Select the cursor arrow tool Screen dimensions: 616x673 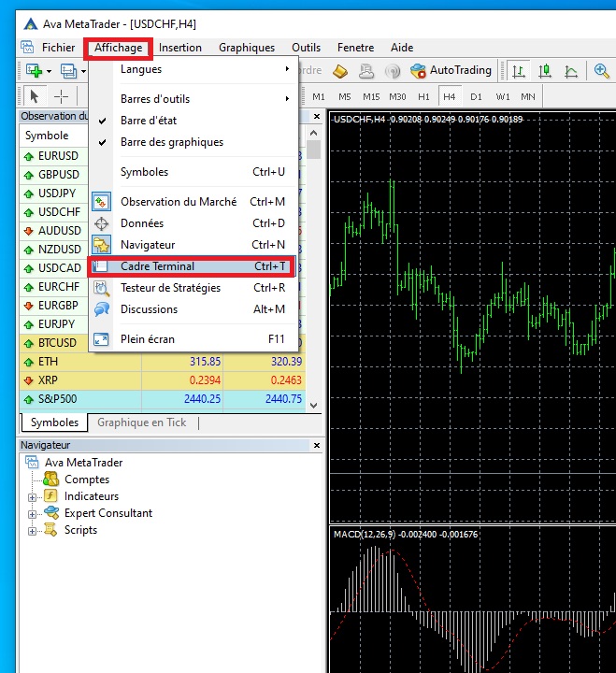35,96
